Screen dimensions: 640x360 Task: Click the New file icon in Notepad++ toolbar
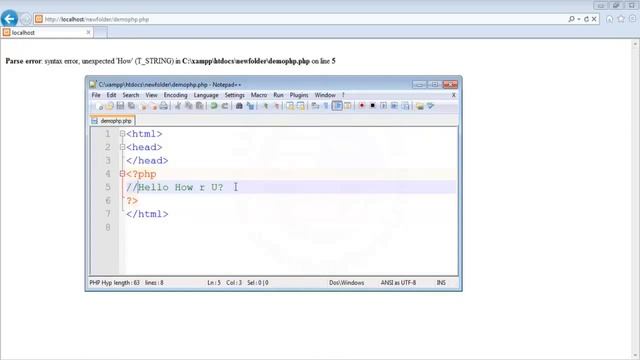[100, 106]
